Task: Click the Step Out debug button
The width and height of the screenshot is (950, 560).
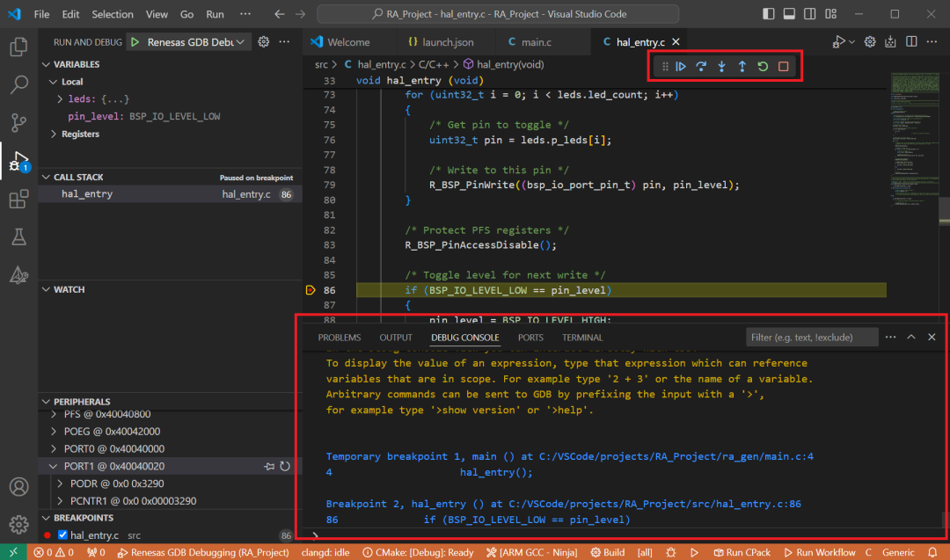Action: click(742, 67)
